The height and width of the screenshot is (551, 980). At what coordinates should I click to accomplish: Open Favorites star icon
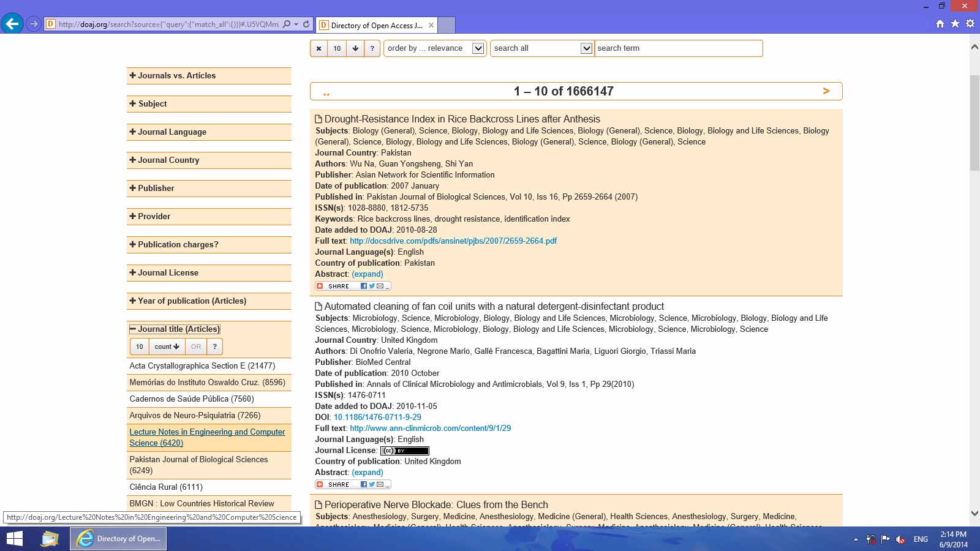pyautogui.click(x=955, y=24)
